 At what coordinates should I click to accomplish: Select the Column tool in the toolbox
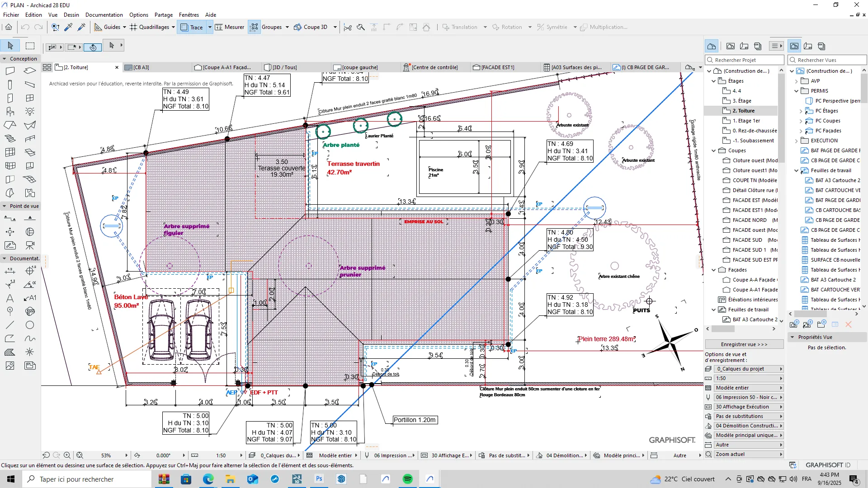pyautogui.click(x=10, y=84)
